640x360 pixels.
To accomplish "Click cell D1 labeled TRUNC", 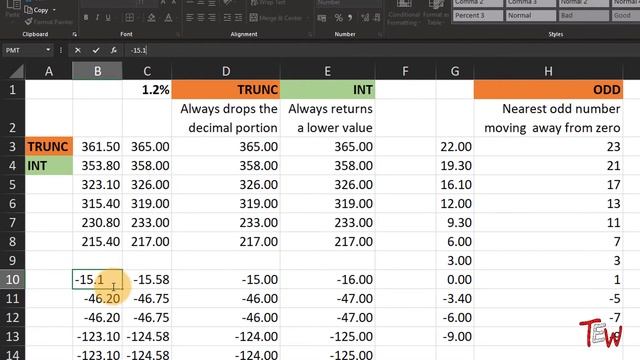I will point(226,89).
